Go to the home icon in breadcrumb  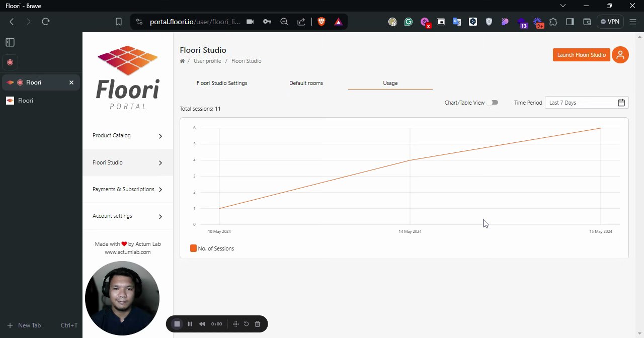click(182, 61)
